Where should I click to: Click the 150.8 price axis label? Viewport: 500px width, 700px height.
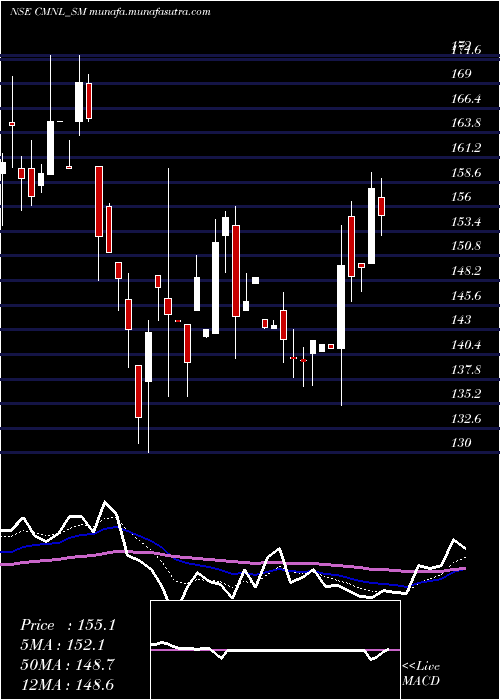coord(466,246)
